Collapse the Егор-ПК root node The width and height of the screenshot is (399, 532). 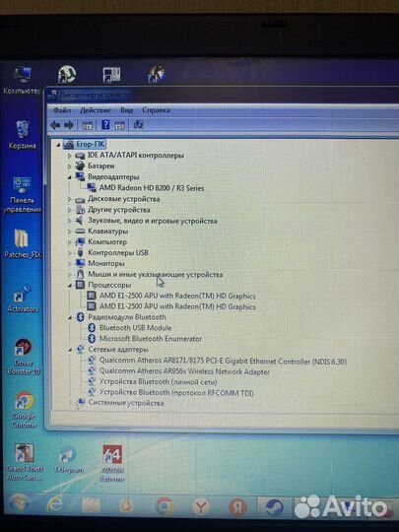click(x=58, y=145)
